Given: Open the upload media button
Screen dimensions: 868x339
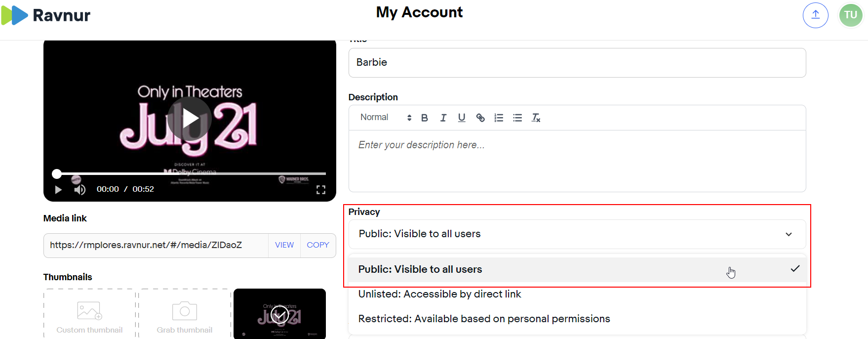Looking at the screenshot, I should pyautogui.click(x=815, y=15).
